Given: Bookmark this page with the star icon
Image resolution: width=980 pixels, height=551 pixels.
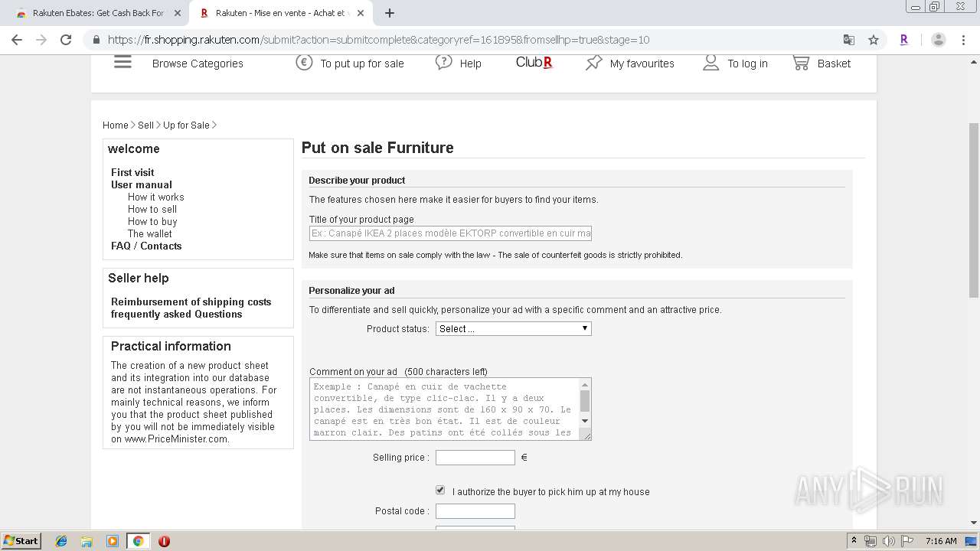Looking at the screenshot, I should 874,40.
